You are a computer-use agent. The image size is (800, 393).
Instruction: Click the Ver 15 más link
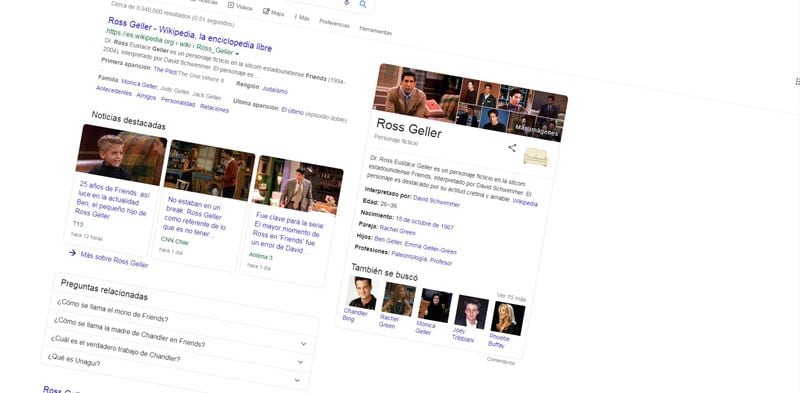point(511,298)
